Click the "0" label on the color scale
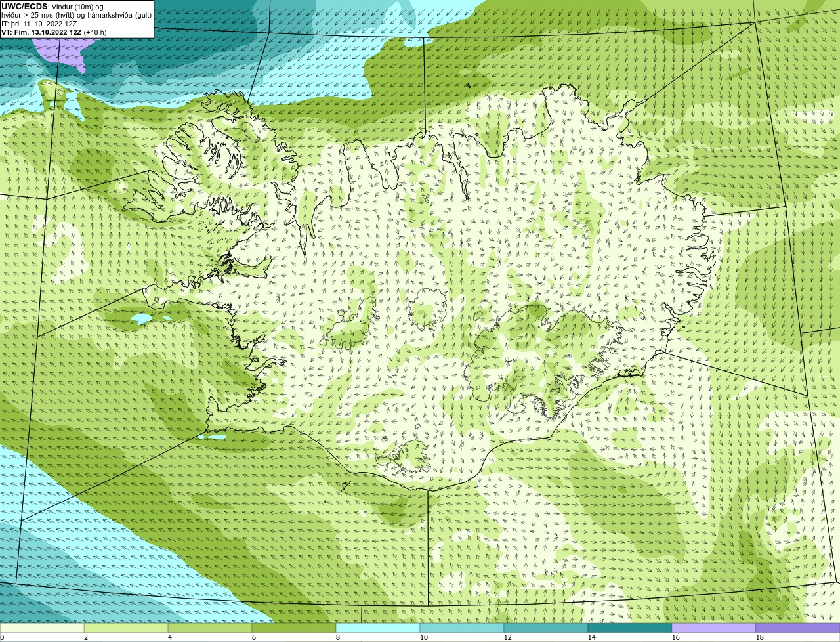This screenshot has height=642, width=840. [2, 637]
